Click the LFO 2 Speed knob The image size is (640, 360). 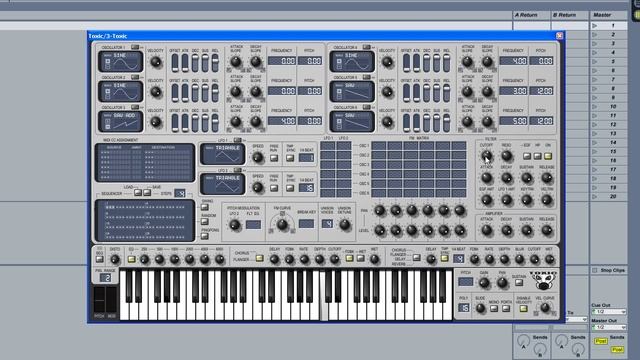point(258,187)
